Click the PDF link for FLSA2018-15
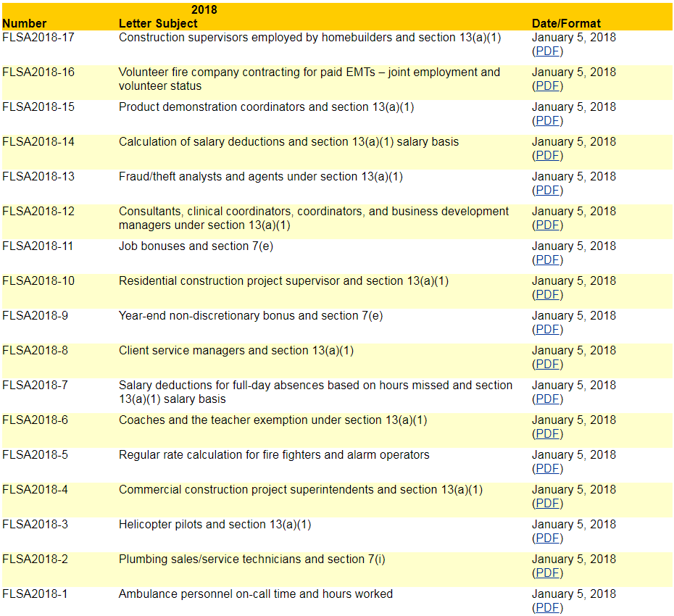This screenshot has height=616, width=674. tap(547, 121)
